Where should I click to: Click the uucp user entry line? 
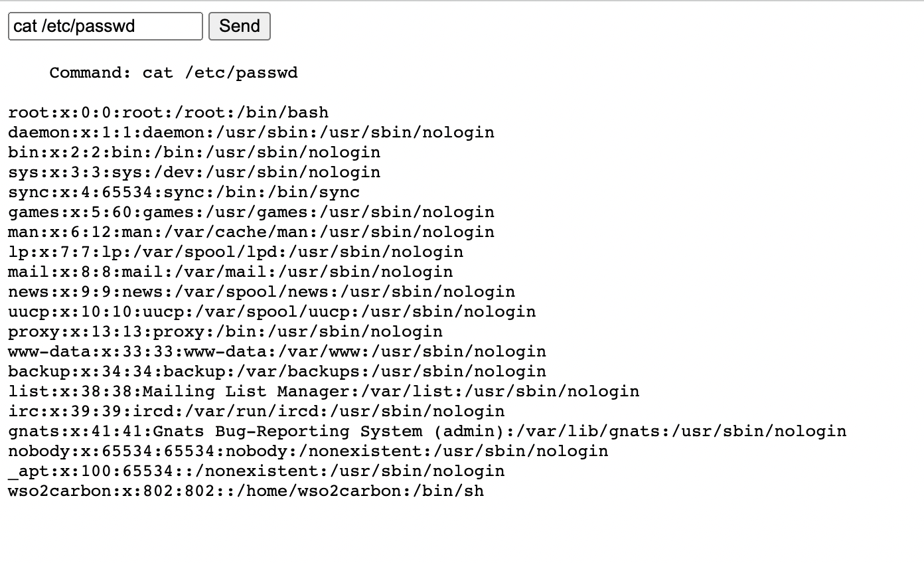[272, 311]
